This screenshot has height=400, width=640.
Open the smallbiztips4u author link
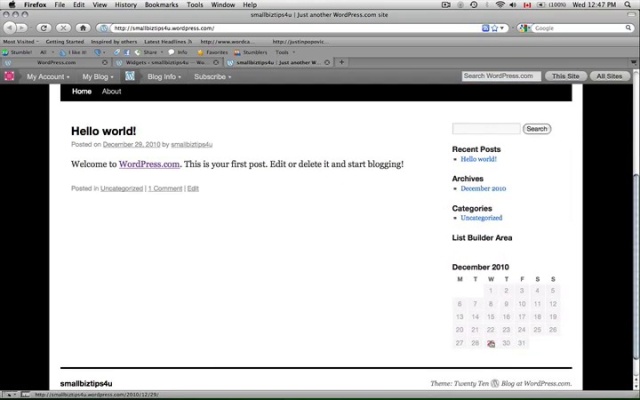pos(191,144)
